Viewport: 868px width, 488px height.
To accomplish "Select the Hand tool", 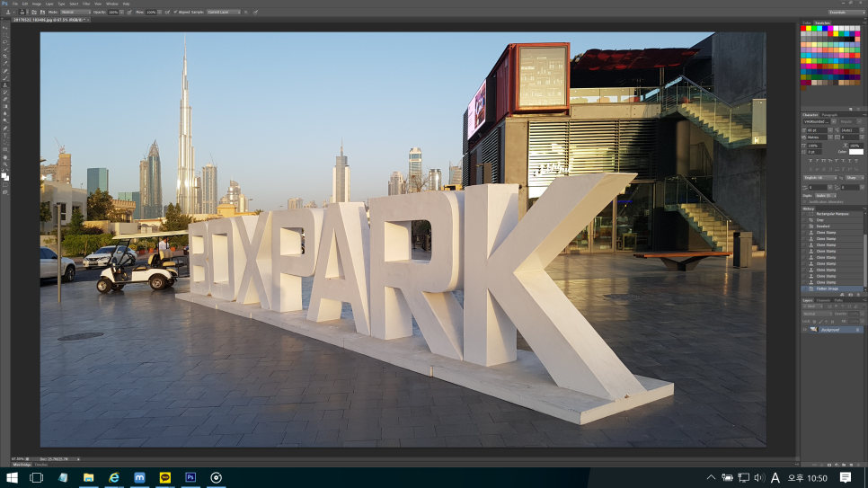I will coord(5,156).
